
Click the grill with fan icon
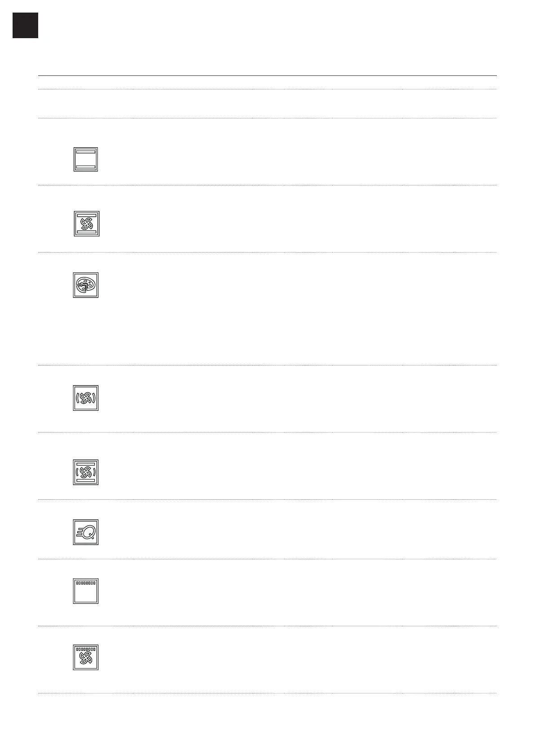(86, 658)
